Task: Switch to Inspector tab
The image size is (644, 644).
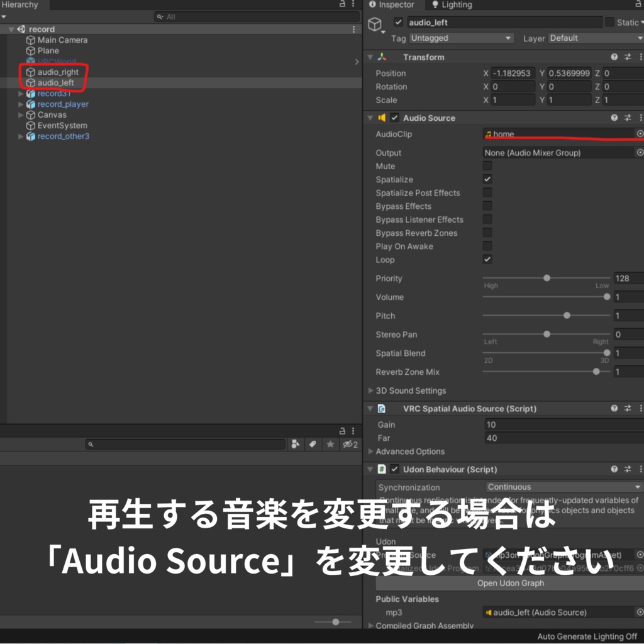Action: (391, 4)
